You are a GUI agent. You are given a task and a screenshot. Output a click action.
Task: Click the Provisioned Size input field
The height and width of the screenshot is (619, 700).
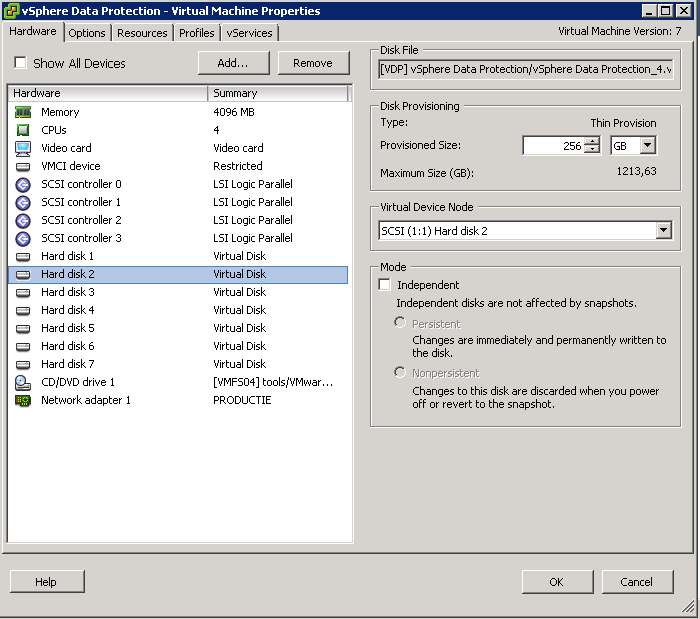pyautogui.click(x=553, y=145)
